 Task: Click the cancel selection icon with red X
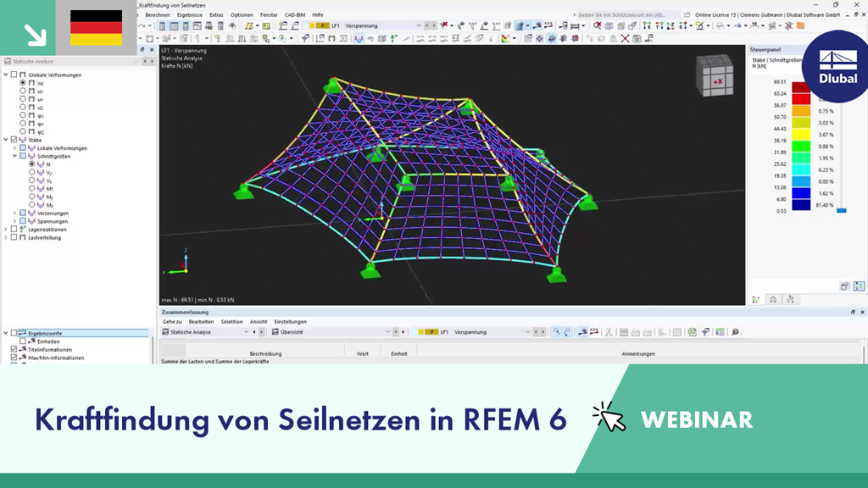[598, 25]
